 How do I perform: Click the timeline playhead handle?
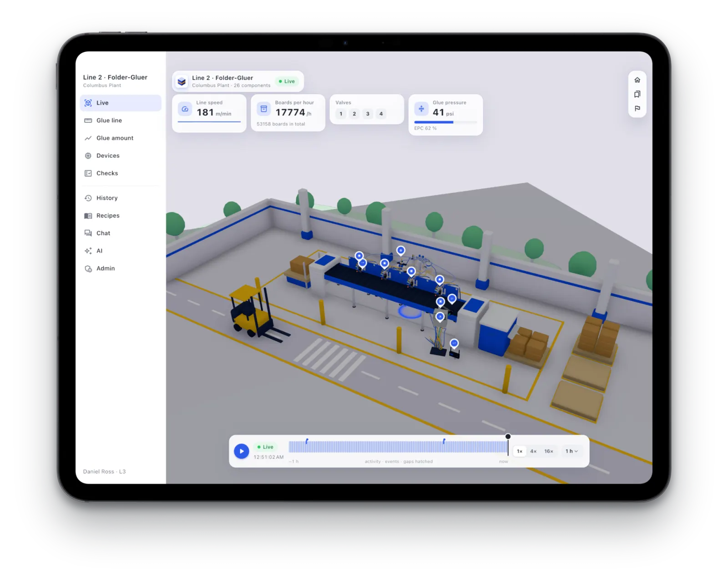[x=508, y=436]
